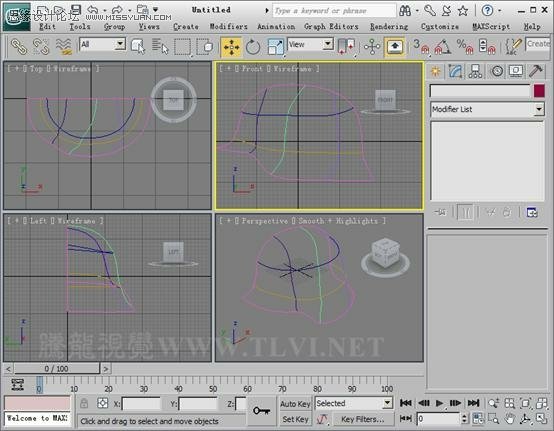The height and width of the screenshot is (431, 554).
Task: Open the Selected key filter dropdown
Action: pyautogui.click(x=354, y=403)
